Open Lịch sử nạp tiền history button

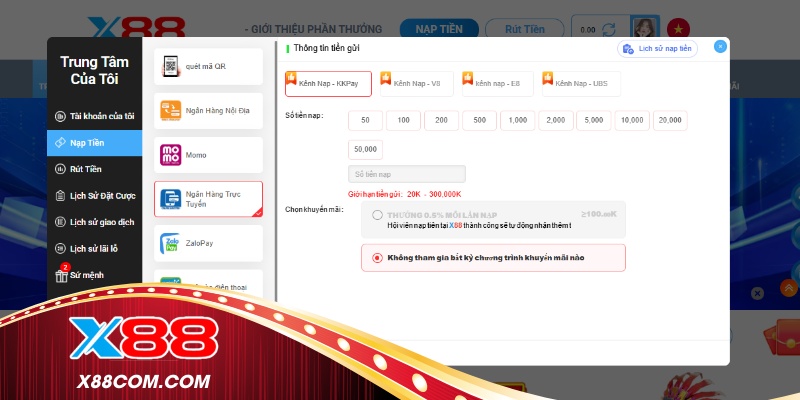[x=658, y=49]
